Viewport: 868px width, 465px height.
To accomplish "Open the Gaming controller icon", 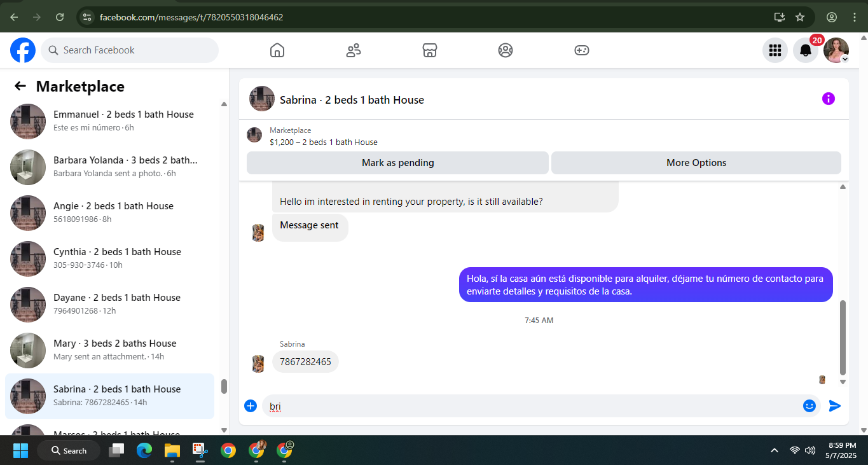I will (x=582, y=50).
